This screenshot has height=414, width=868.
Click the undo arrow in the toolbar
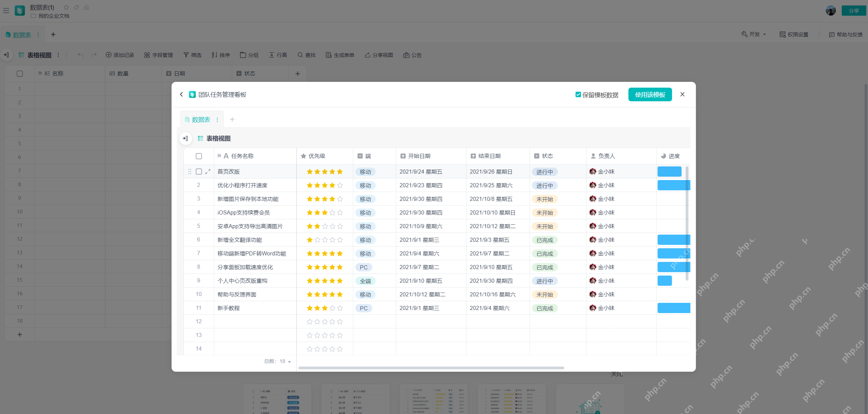80,55
